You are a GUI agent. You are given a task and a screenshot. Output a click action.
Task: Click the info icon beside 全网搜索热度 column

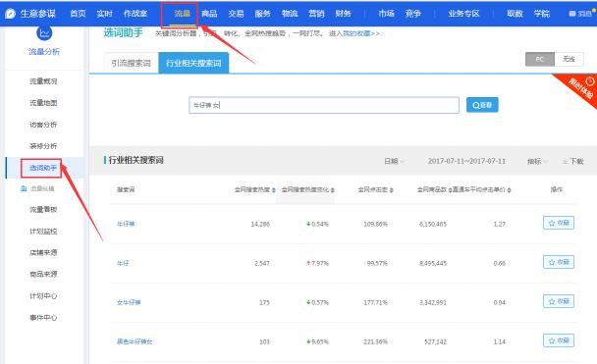point(274,189)
